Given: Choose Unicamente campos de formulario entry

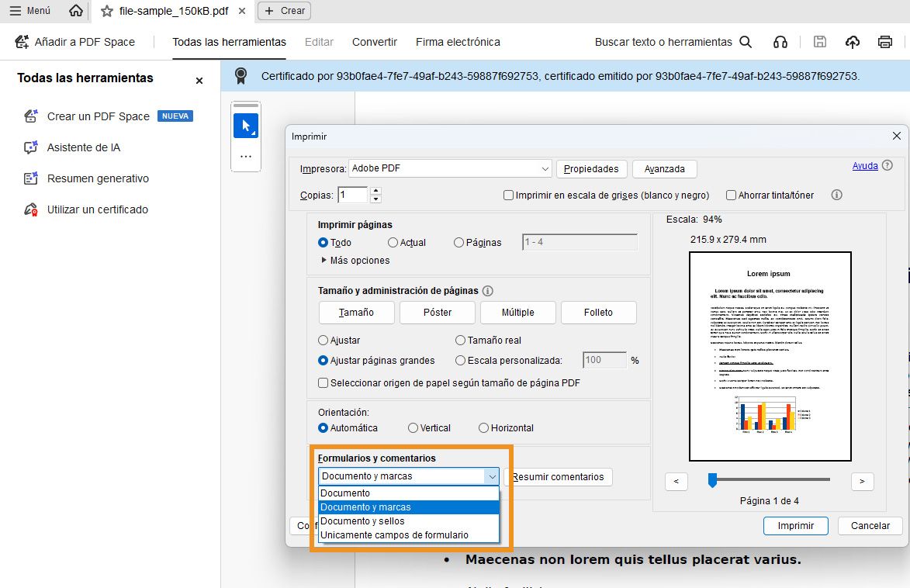Looking at the screenshot, I should 409,535.
